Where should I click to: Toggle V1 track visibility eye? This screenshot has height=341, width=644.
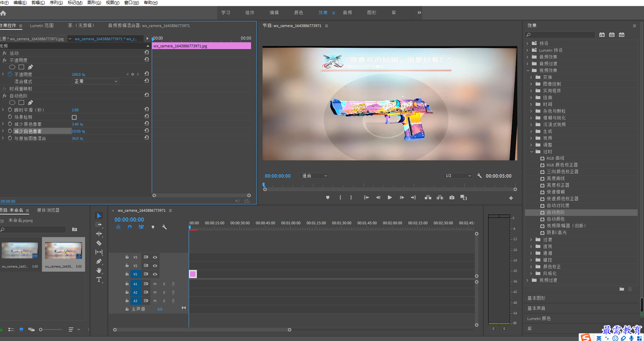155,274
